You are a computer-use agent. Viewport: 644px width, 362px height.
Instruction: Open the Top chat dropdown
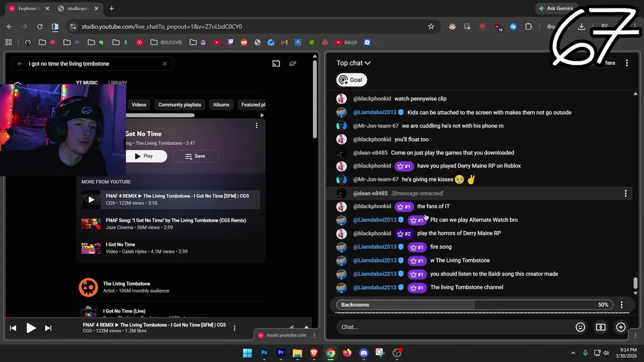[x=353, y=63]
